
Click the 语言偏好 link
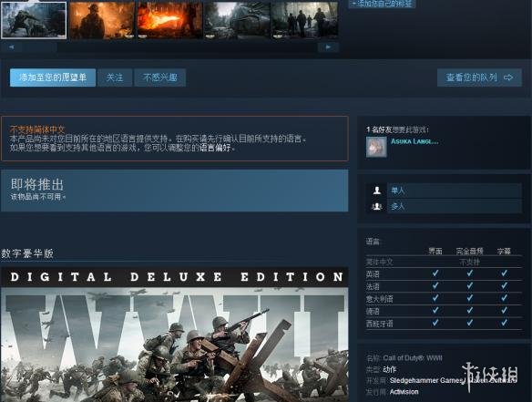tap(215, 148)
